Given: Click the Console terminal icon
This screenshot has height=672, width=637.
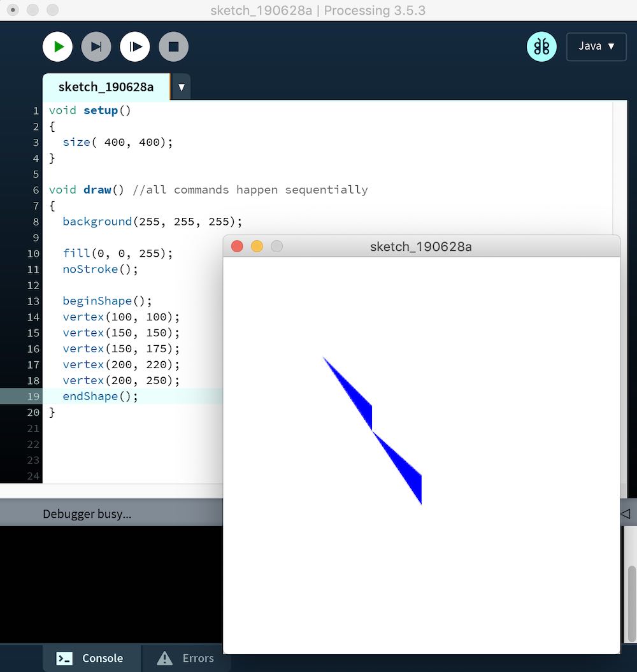Looking at the screenshot, I should pyautogui.click(x=64, y=658).
